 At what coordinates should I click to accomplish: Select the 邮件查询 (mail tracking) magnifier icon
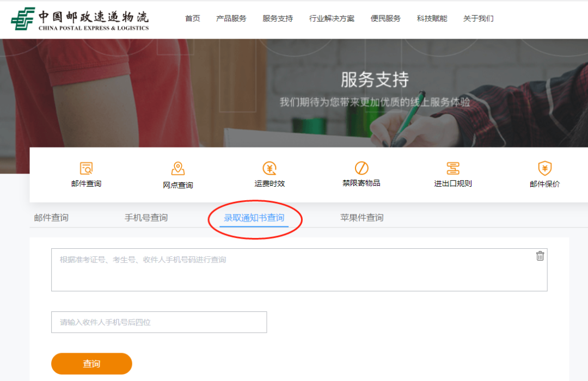87,168
